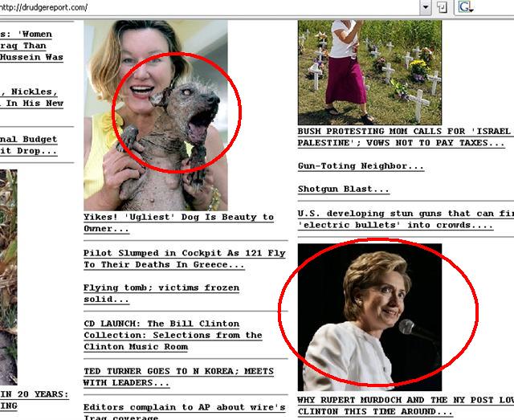
Task: Click the Shotgun Blast link
Action: (344, 190)
